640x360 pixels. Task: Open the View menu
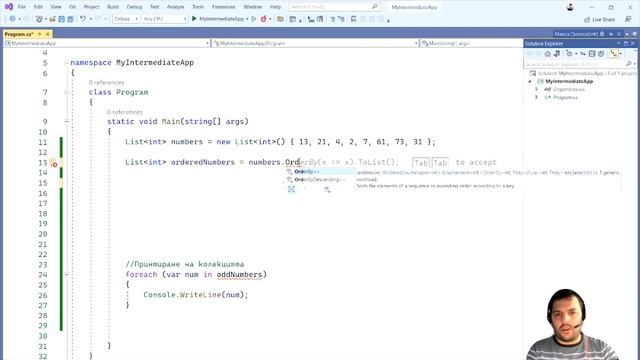click(x=56, y=7)
